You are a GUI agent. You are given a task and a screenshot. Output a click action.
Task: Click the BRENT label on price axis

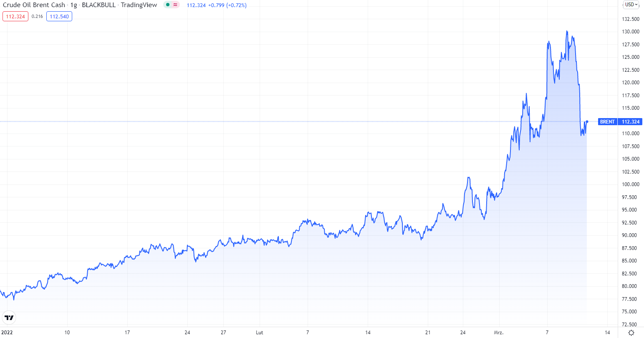[607, 122]
